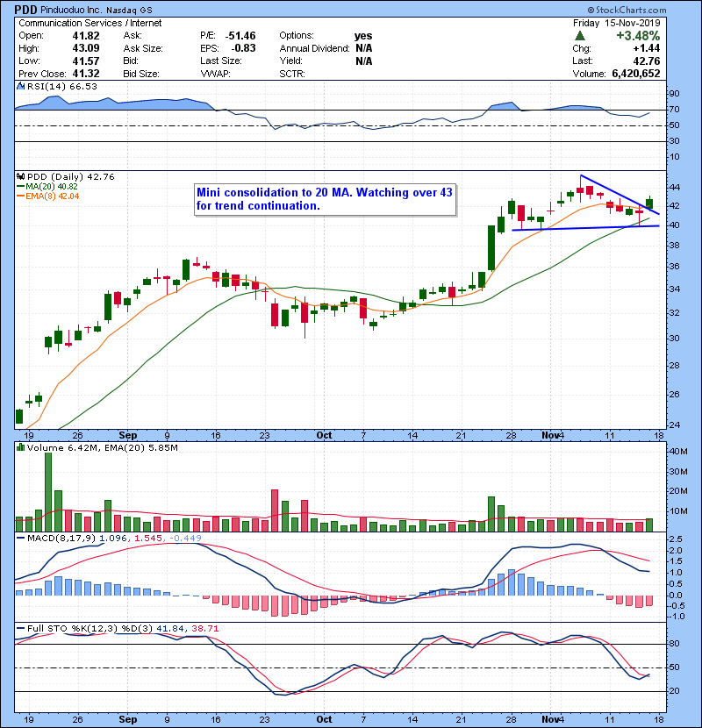
Task: Click the 24 price level on the price axis
Action: coord(674,425)
